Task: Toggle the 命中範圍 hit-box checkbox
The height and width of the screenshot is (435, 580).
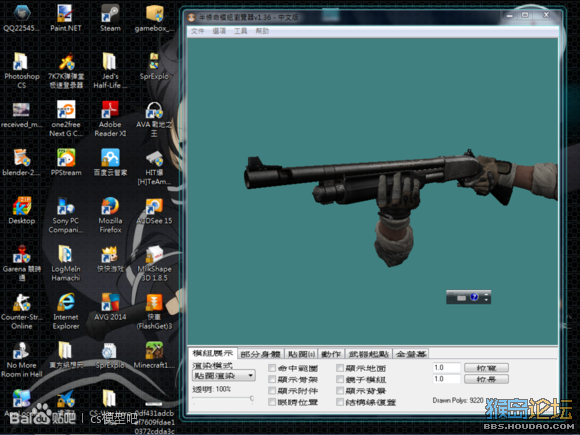Action: point(272,368)
